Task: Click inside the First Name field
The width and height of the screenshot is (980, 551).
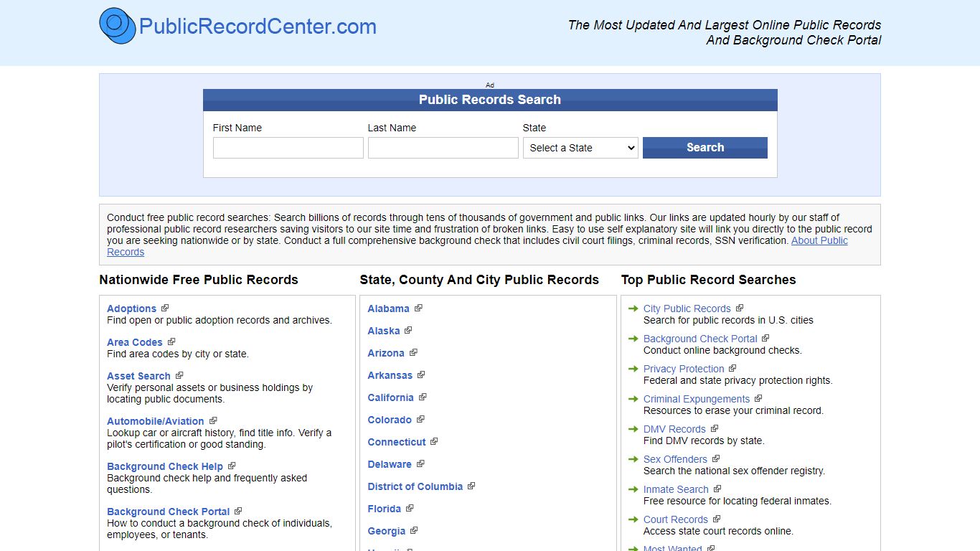Action: point(288,148)
